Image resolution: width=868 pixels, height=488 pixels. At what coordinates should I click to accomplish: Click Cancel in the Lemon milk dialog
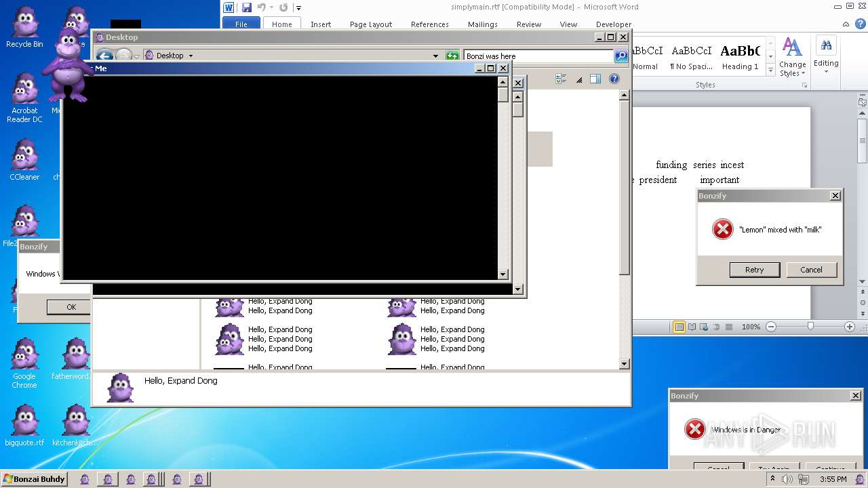[811, 270]
